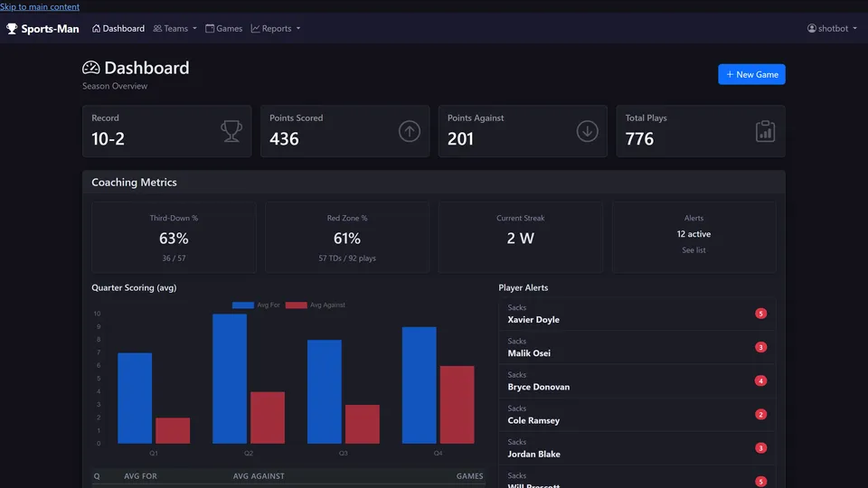Click Jordan Blake's red sack count badge
This screenshot has width=868, height=488.
click(x=760, y=448)
